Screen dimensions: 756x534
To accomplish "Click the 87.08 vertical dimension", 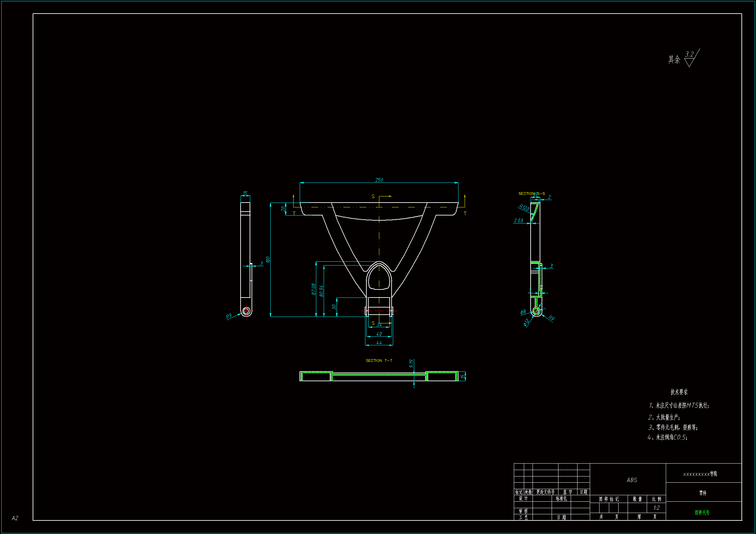I will [313, 289].
